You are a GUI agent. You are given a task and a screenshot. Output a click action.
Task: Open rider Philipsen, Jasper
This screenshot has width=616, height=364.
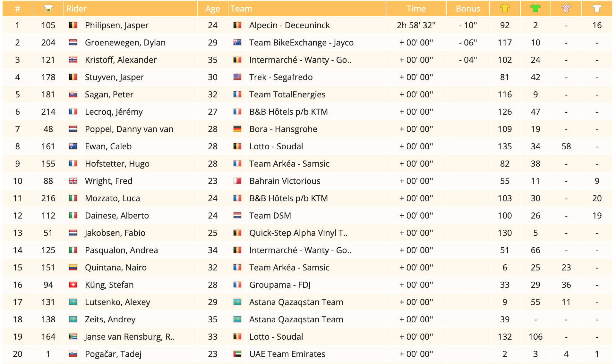point(116,25)
